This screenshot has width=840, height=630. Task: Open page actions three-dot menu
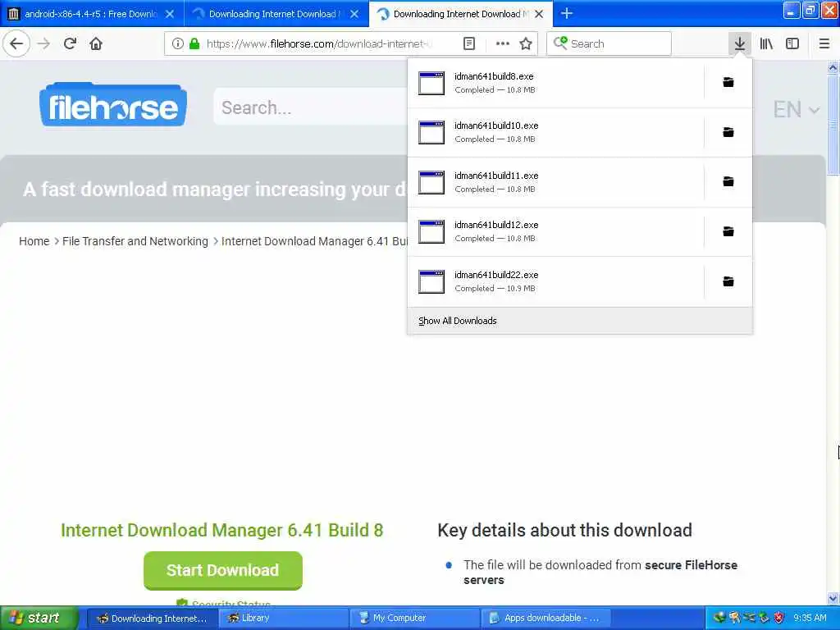[x=503, y=43]
